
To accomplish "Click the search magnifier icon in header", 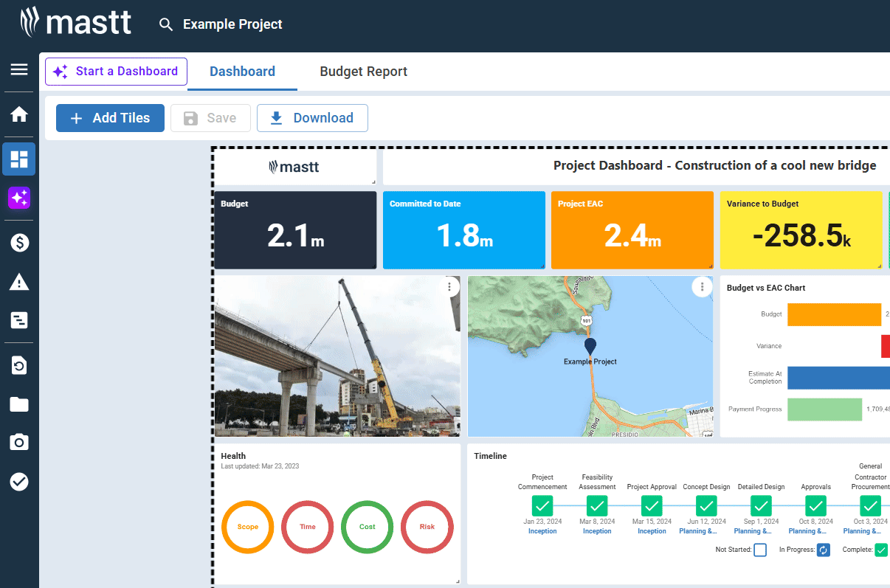I will 166,25.
